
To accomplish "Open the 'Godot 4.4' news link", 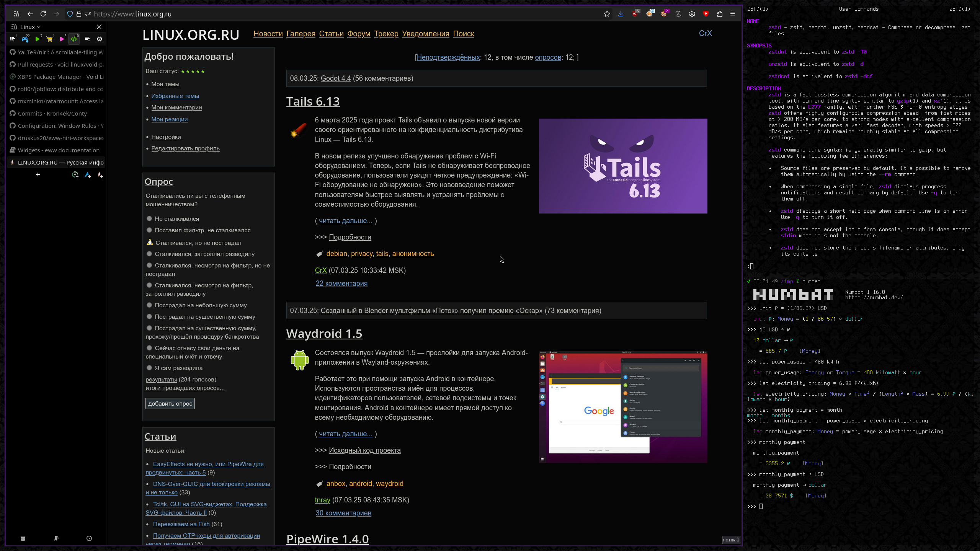I will click(x=336, y=78).
